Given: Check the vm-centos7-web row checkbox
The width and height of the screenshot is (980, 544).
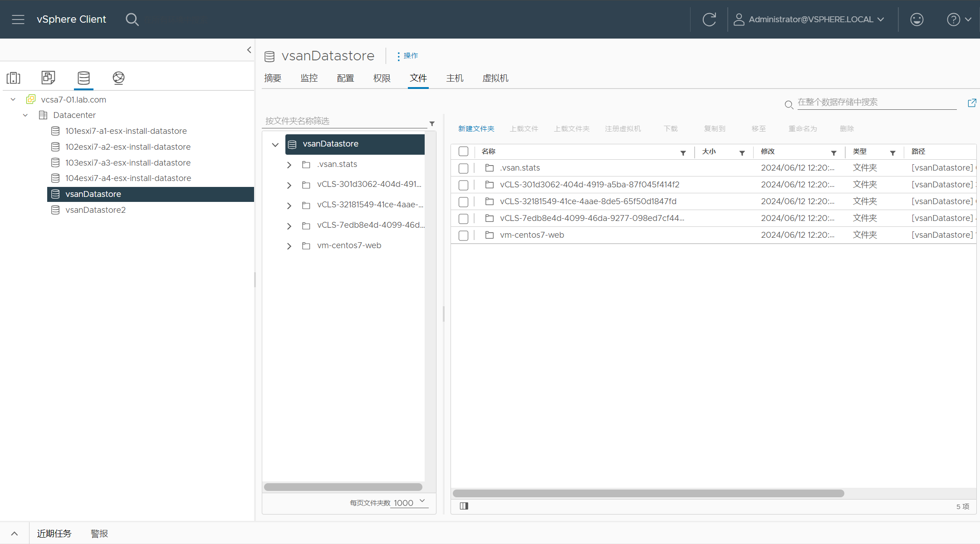Looking at the screenshot, I should tap(463, 235).
